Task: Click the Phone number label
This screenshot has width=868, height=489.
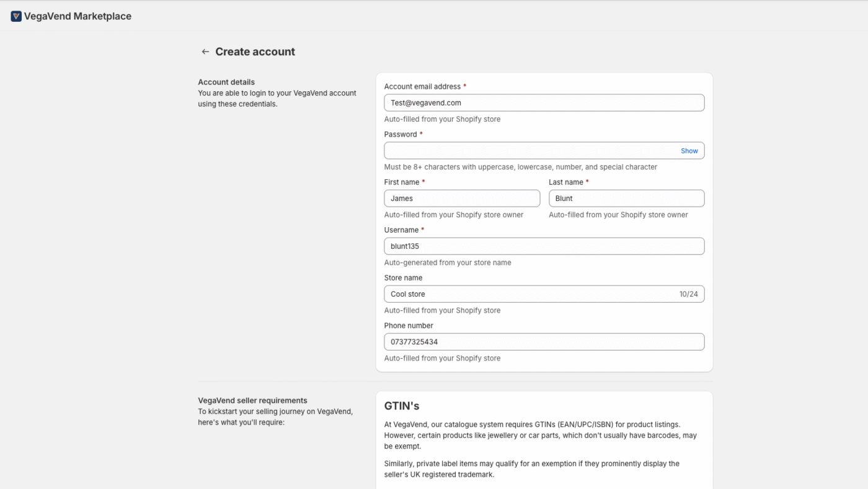Action: (x=409, y=326)
